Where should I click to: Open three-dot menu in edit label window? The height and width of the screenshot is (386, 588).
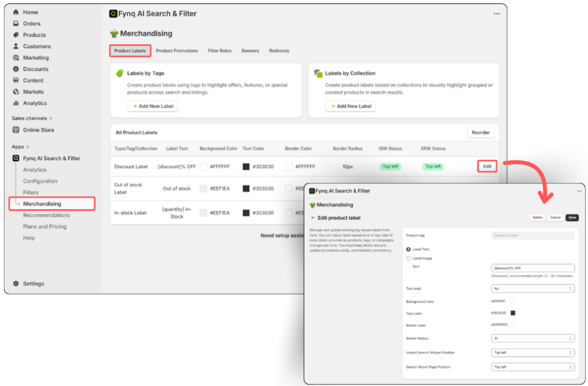(x=579, y=191)
